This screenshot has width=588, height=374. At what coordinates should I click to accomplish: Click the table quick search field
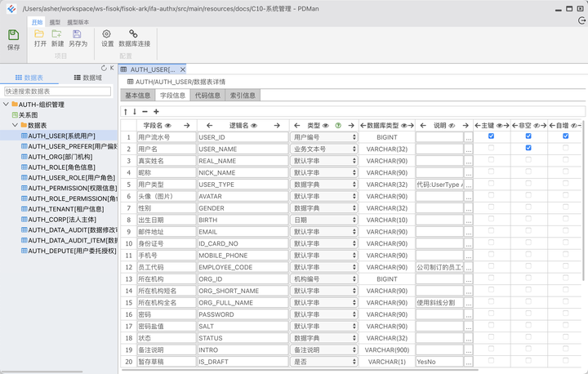[57, 91]
